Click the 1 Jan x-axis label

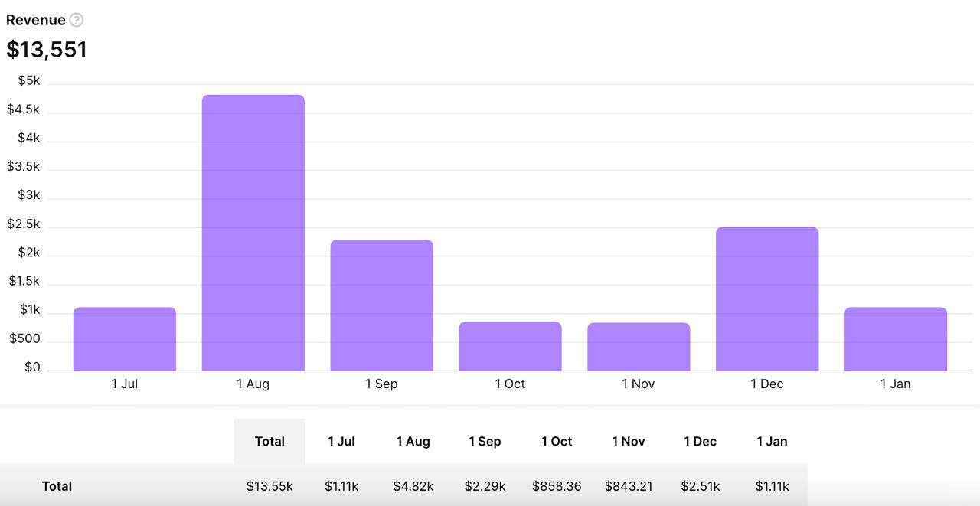896,384
